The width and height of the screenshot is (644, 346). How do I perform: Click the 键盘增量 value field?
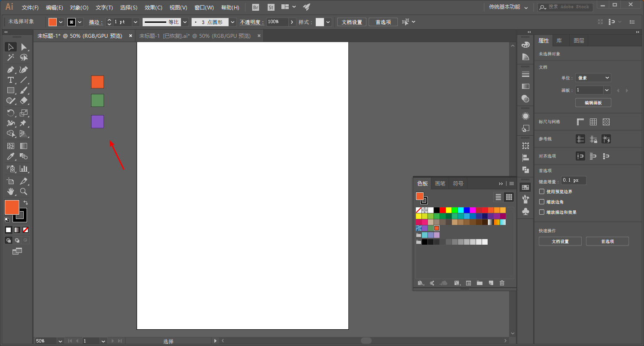pyautogui.click(x=574, y=180)
